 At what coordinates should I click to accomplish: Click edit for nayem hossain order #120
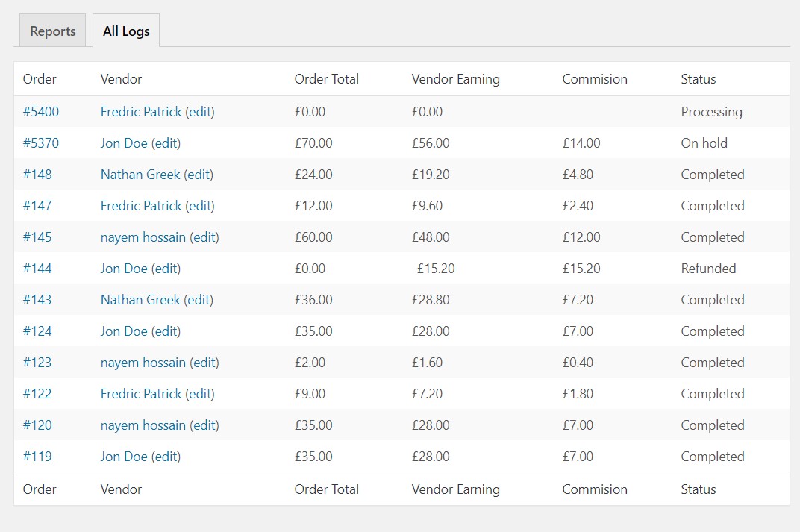coord(204,425)
